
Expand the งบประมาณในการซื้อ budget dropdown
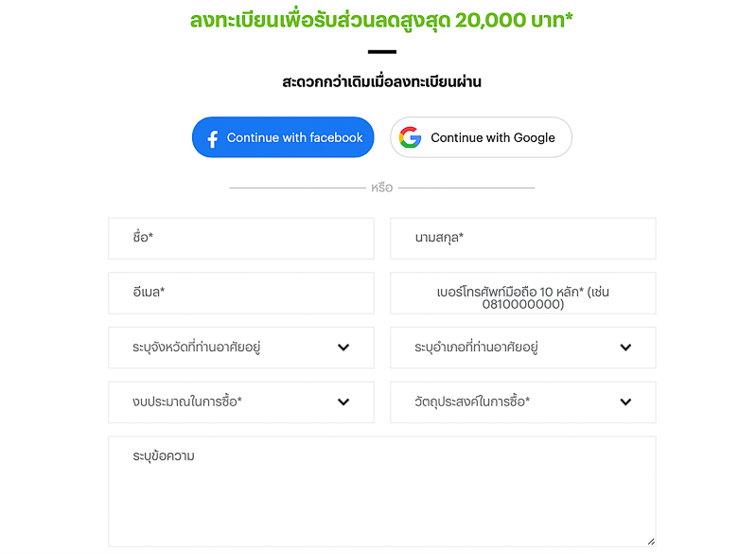point(227,402)
